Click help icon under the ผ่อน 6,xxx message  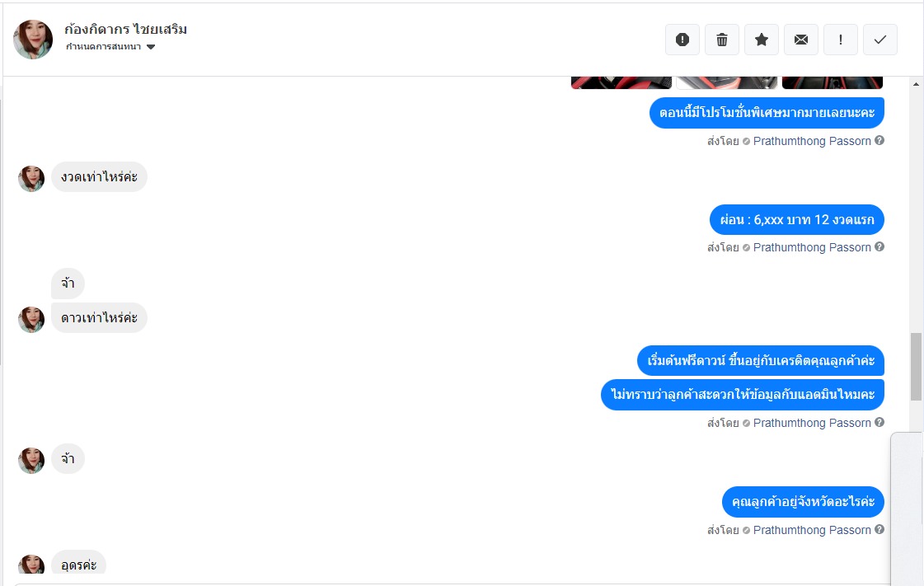point(879,246)
